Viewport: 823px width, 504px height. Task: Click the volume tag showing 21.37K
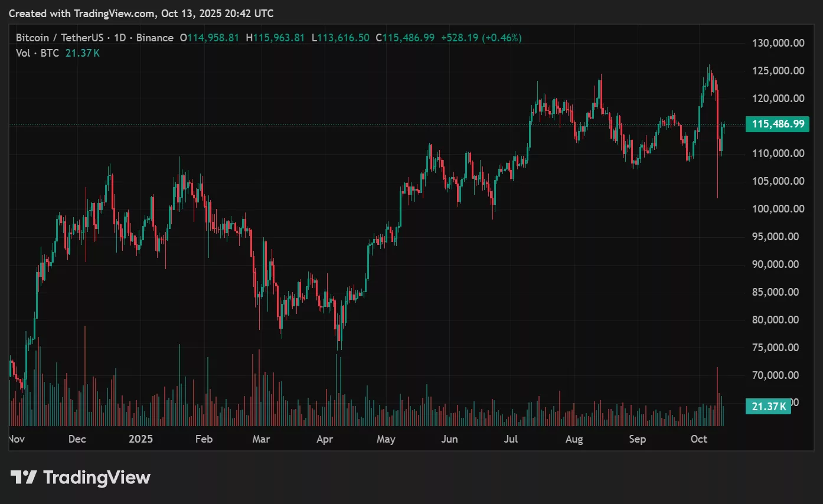[x=768, y=406]
